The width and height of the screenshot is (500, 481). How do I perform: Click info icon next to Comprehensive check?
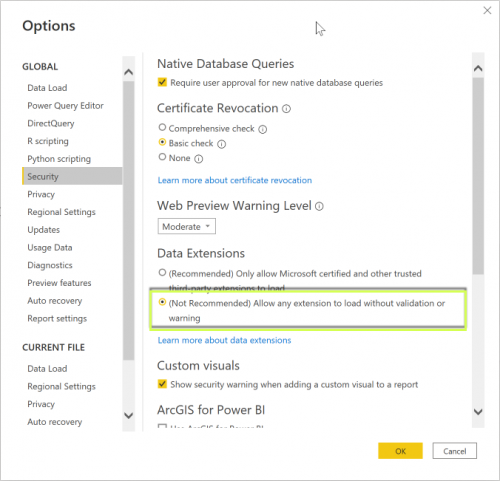tap(263, 129)
